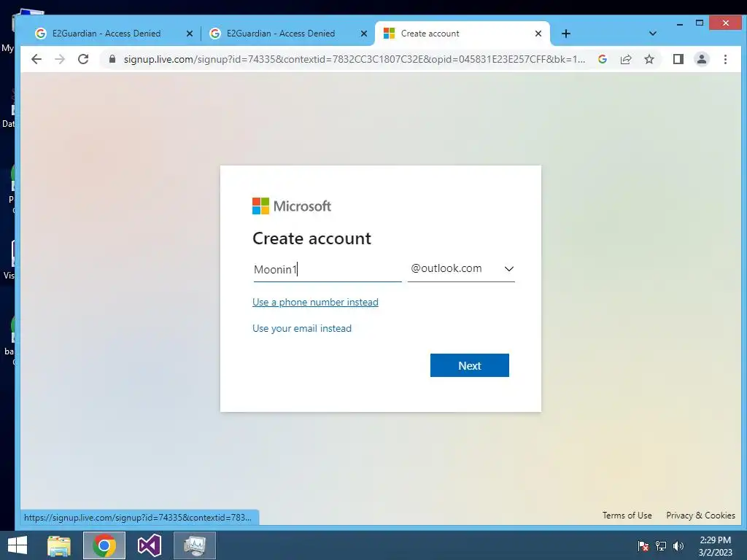Open Privacy & Cookies link
The height and width of the screenshot is (560, 747).
tap(700, 516)
